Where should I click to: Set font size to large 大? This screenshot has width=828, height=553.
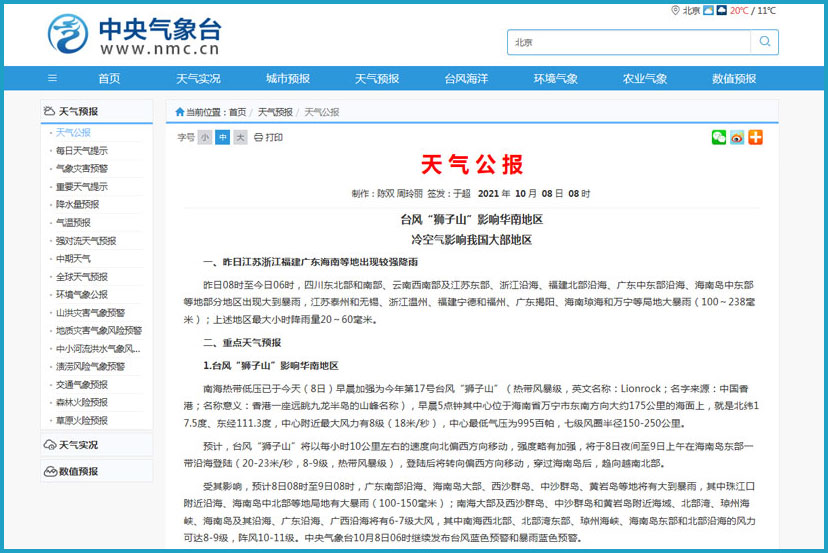(x=240, y=138)
